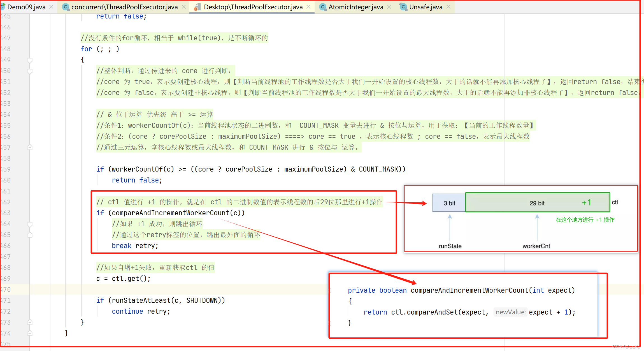Click the comment starting '//没有条件的for循环'
Screen dimensions: 644x351
(x=174, y=38)
